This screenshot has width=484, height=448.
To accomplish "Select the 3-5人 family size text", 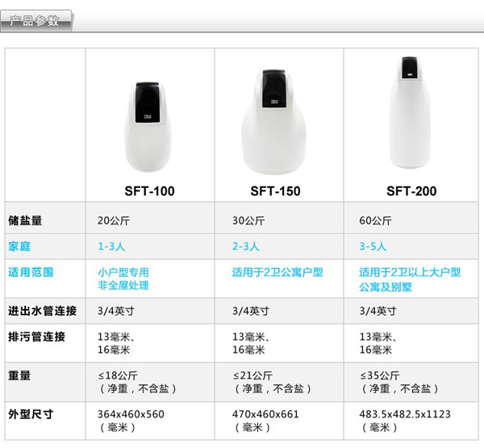I will (x=373, y=246).
